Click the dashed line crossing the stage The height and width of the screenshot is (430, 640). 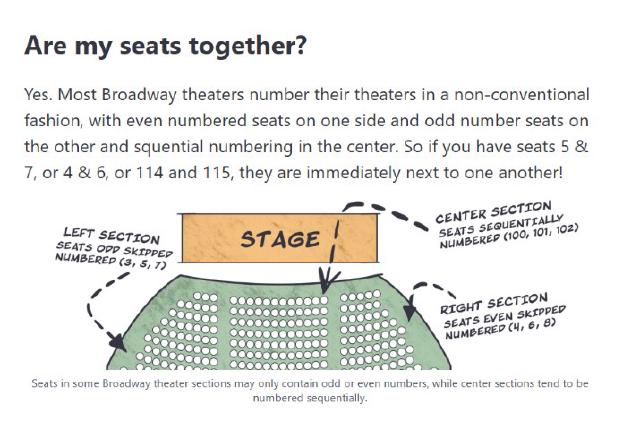(x=336, y=238)
